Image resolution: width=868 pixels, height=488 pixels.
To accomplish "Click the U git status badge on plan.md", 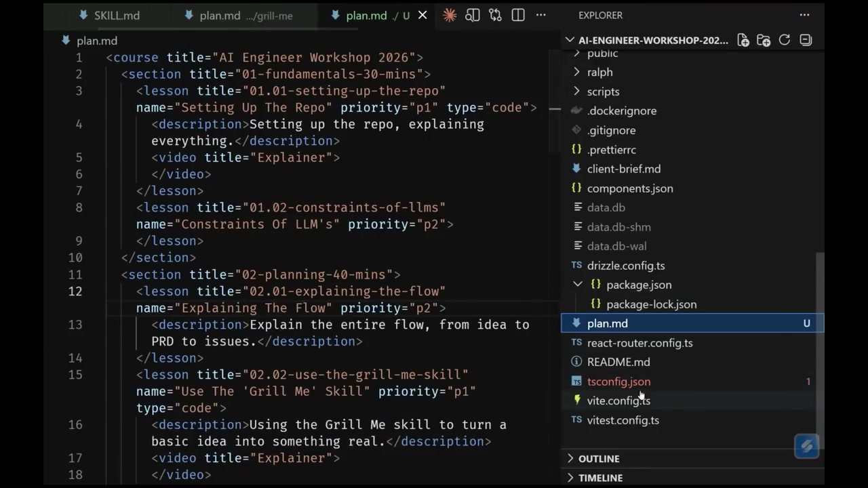I will (806, 323).
